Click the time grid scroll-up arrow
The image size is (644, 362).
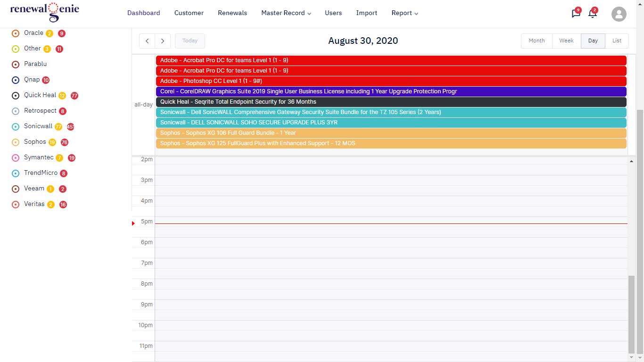(631, 161)
